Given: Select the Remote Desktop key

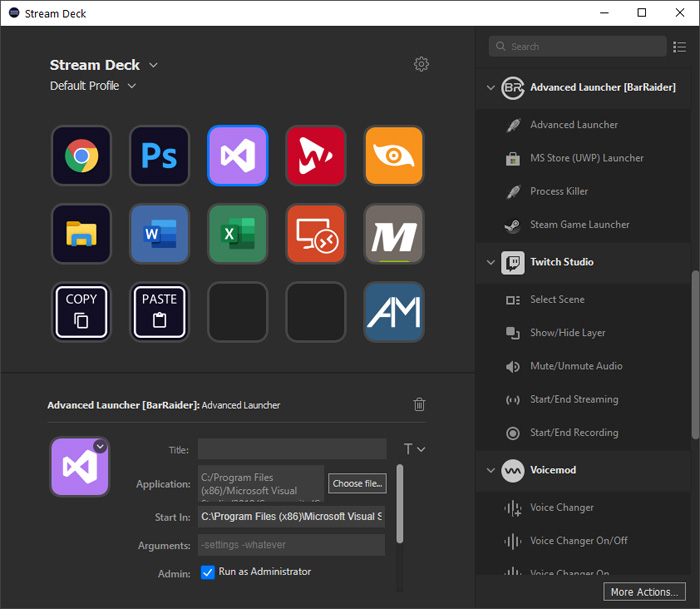Looking at the screenshot, I should (315, 234).
